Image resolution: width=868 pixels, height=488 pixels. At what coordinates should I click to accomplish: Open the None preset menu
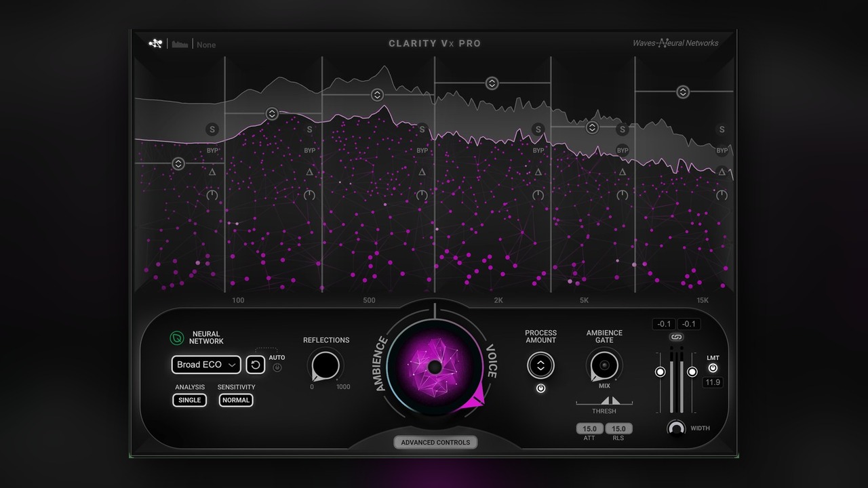[x=206, y=45]
